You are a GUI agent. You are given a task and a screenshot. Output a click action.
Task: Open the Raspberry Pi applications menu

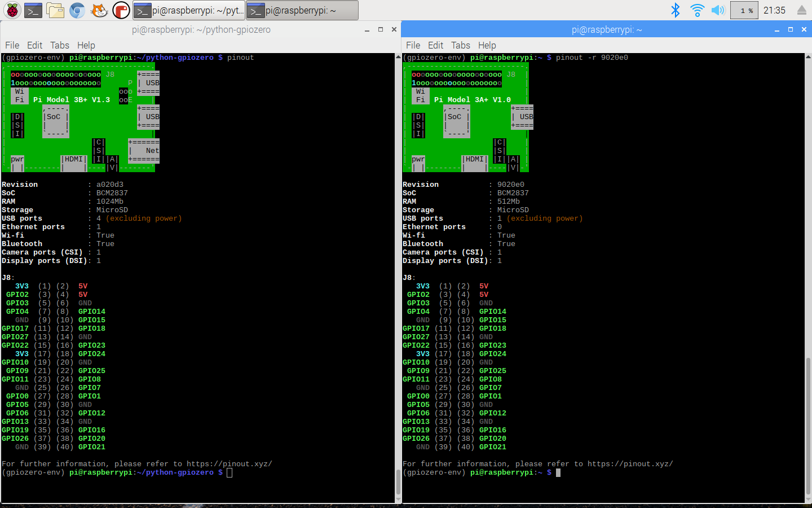tap(12, 10)
